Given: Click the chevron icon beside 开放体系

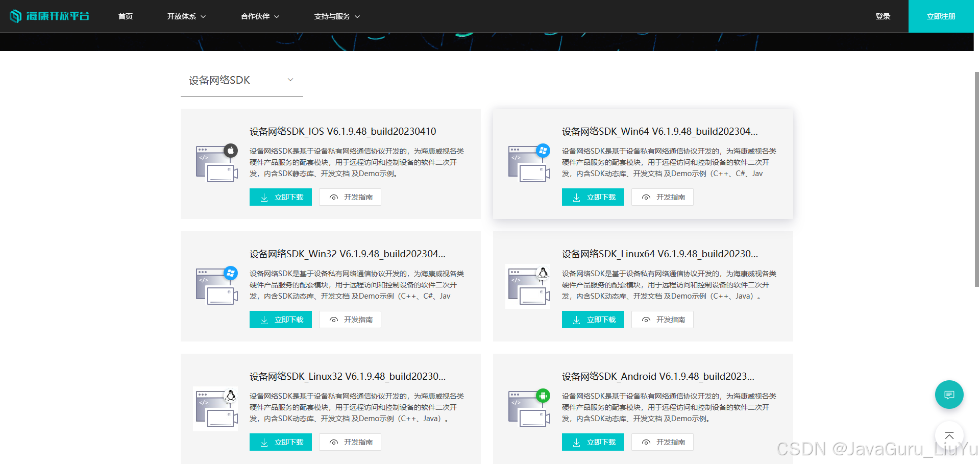Looking at the screenshot, I should 203,17.
